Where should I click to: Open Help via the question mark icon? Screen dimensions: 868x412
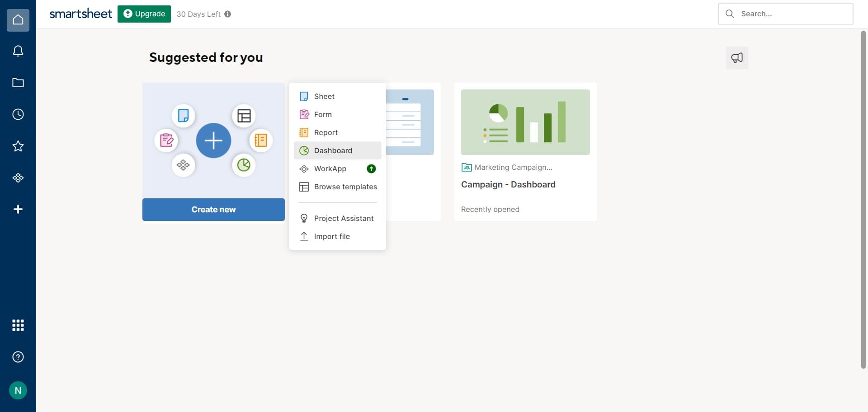pyautogui.click(x=18, y=356)
